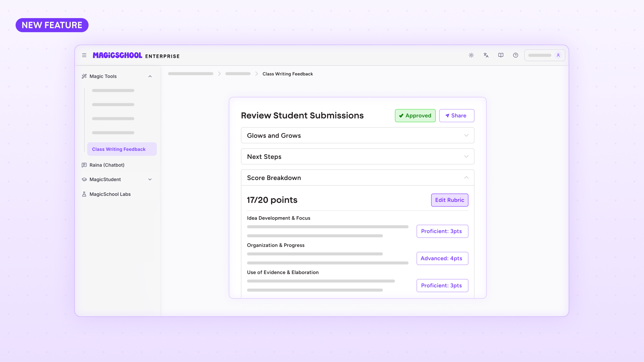
Task: Toggle the sidebar with the hamburger menu
Action: click(x=84, y=55)
